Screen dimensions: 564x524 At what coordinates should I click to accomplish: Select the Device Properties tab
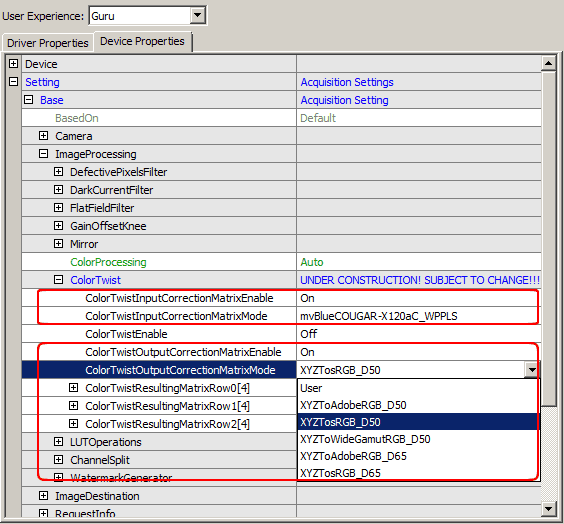tap(142, 41)
